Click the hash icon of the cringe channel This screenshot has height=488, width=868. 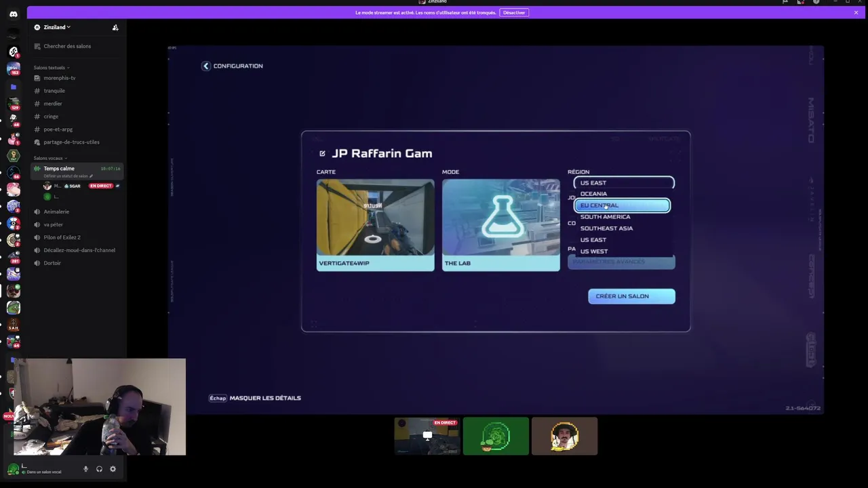[x=37, y=117]
